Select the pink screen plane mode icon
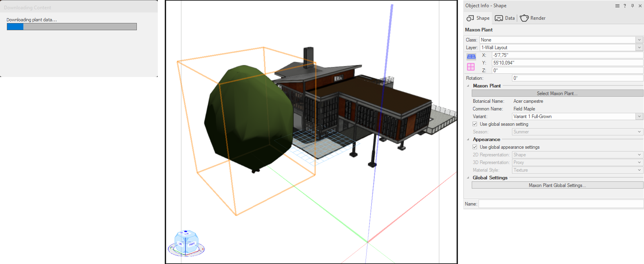644x264 pixels. (x=471, y=67)
